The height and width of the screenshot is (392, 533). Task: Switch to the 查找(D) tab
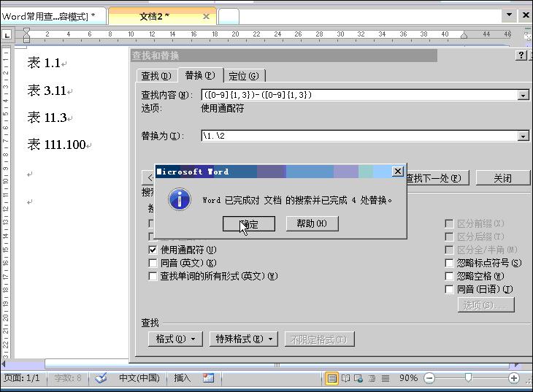pyautogui.click(x=156, y=76)
